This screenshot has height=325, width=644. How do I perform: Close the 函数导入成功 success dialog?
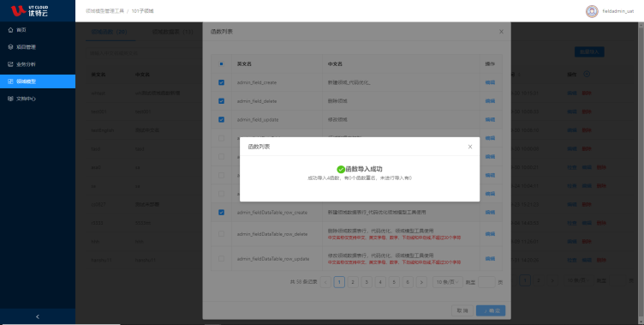tap(470, 147)
